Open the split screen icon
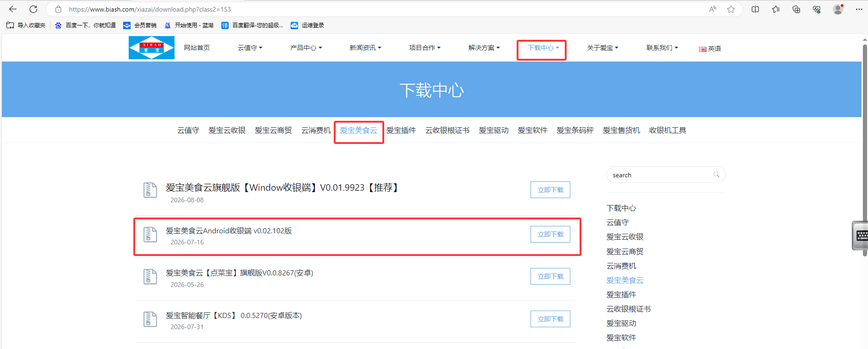 tap(756, 9)
